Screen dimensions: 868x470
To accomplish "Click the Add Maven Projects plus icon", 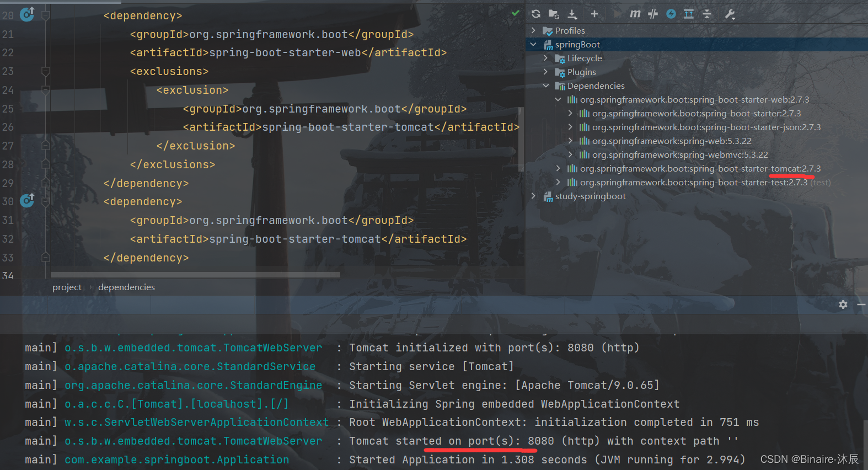I will pos(594,14).
